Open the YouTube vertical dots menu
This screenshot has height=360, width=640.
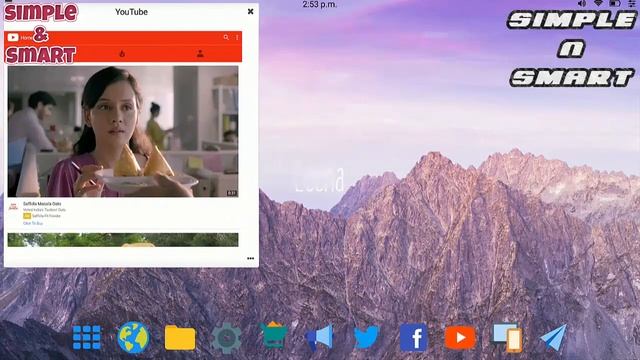[x=237, y=37]
